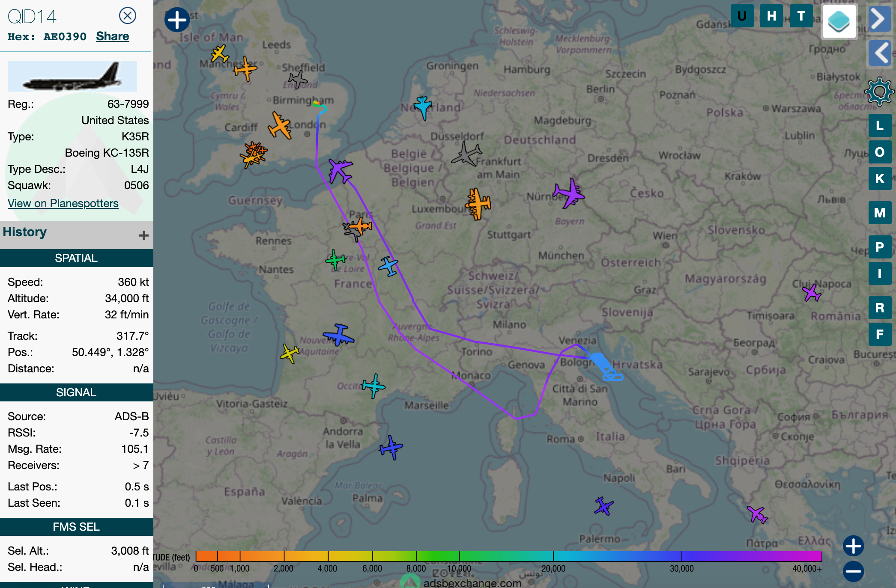Toggle the P map button
Screen dimensions: 896x588
coord(880,247)
